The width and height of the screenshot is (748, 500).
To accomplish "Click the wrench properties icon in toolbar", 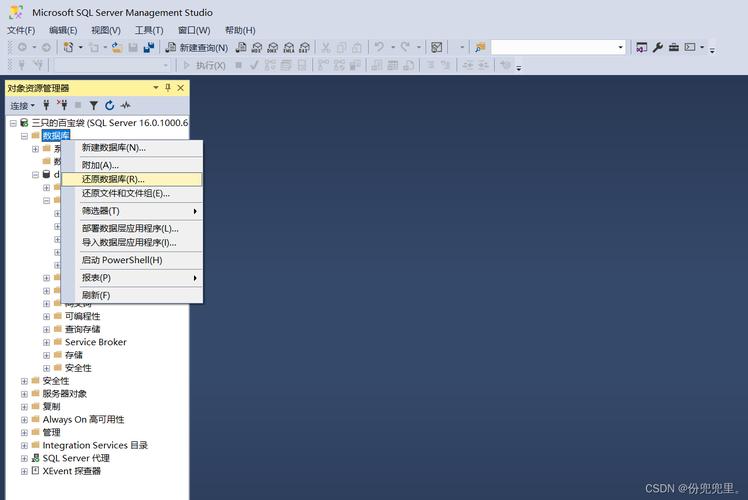I will click(x=658, y=47).
